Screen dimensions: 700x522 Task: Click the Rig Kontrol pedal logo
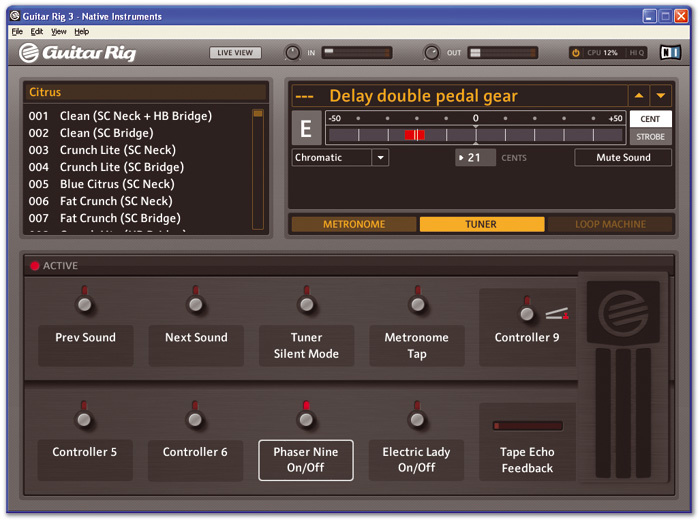pos(623,312)
